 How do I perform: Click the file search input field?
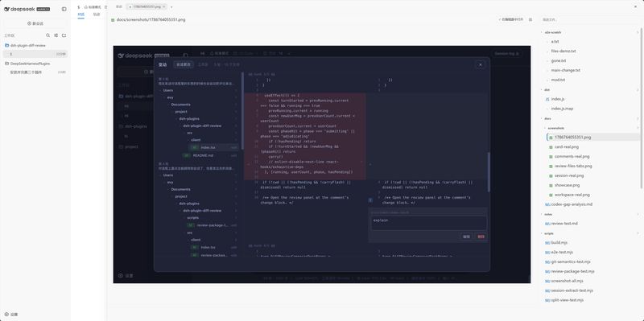click(589, 19)
